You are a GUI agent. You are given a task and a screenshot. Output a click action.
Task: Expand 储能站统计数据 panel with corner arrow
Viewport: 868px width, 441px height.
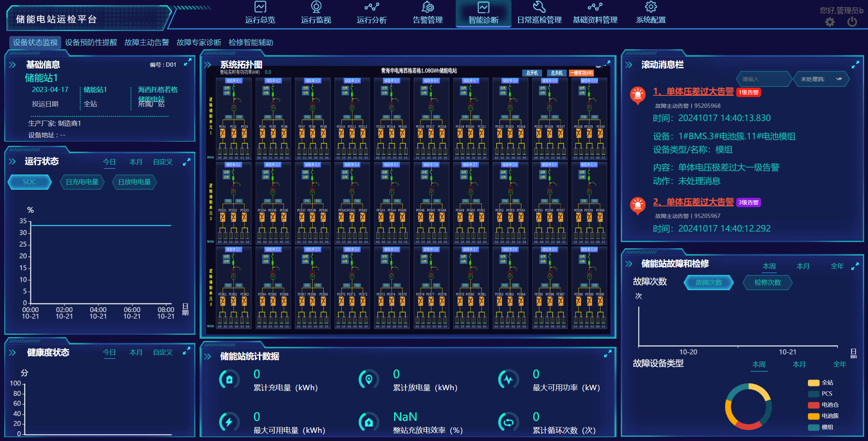tap(608, 354)
